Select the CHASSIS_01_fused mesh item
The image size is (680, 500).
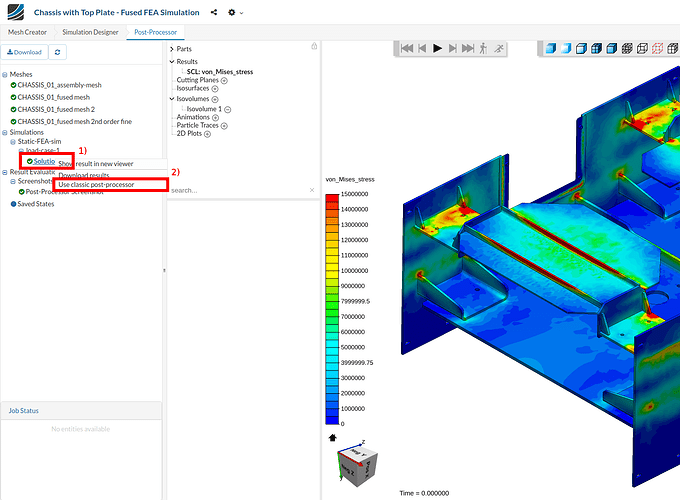(54, 97)
